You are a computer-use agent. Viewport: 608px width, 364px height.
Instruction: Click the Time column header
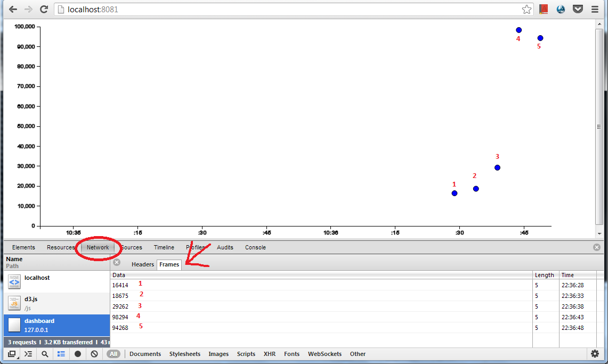(x=578, y=275)
